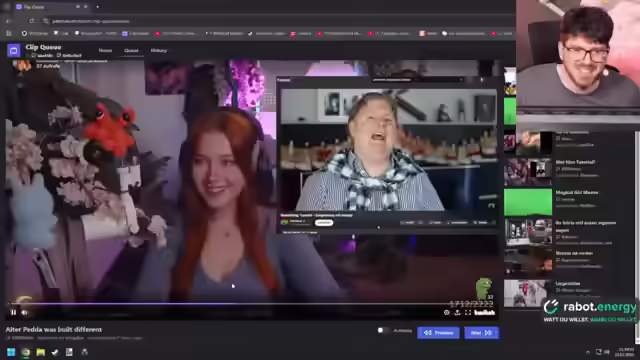Click the bookmarks bar apps grid icon
The image size is (640, 360).
[9, 33]
